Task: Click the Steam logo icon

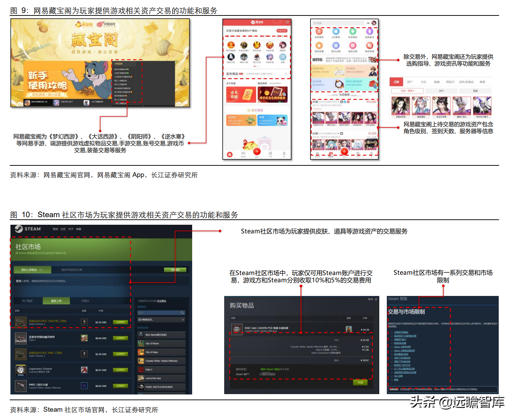Action: (x=19, y=229)
